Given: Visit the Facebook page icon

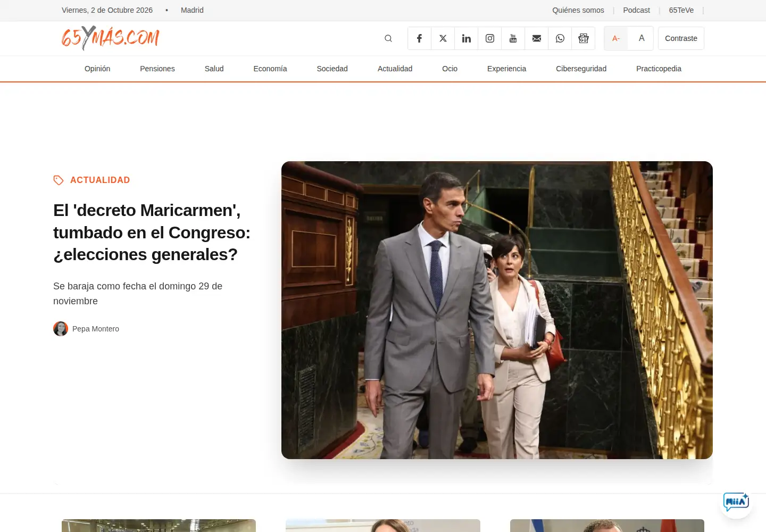Looking at the screenshot, I should (419, 38).
